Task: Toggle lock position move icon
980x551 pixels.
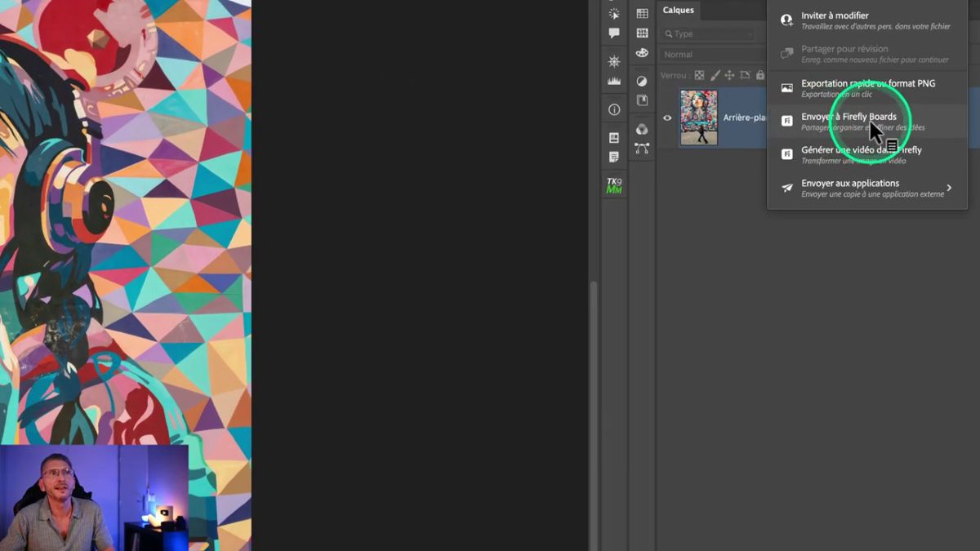Action: coord(730,75)
